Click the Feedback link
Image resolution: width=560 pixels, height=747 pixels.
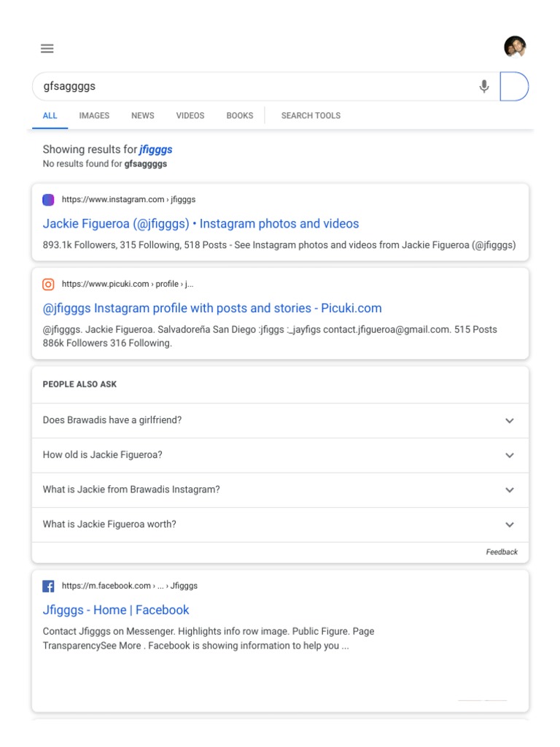coord(502,552)
